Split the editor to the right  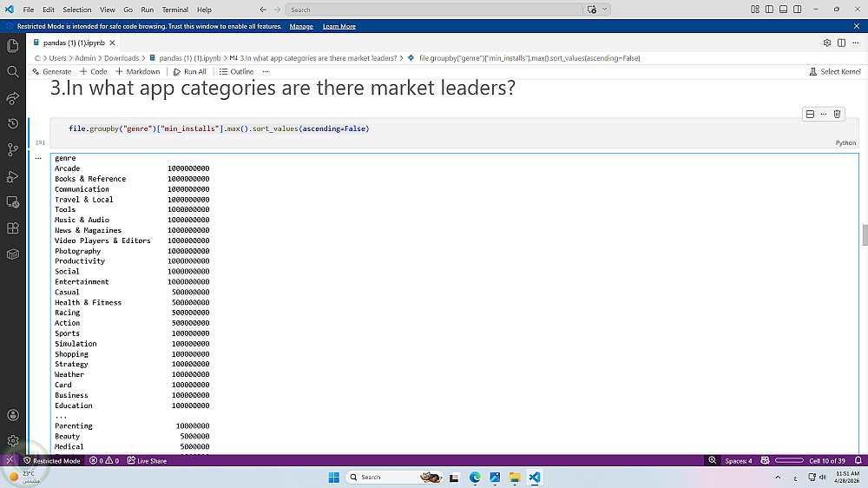pos(841,43)
